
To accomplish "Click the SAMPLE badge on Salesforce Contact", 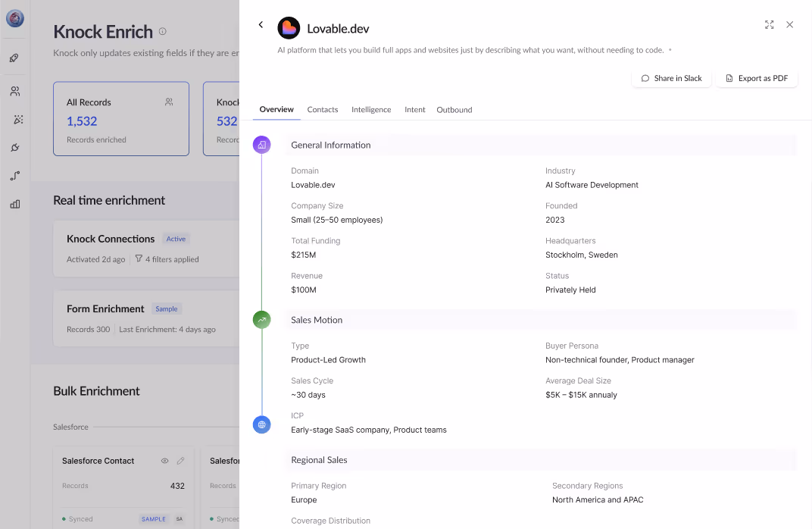I will pos(153,518).
